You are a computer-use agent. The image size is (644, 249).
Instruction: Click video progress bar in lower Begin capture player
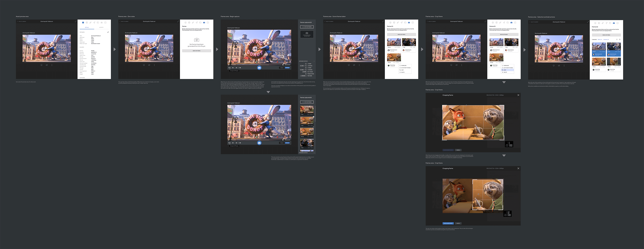click(x=259, y=140)
